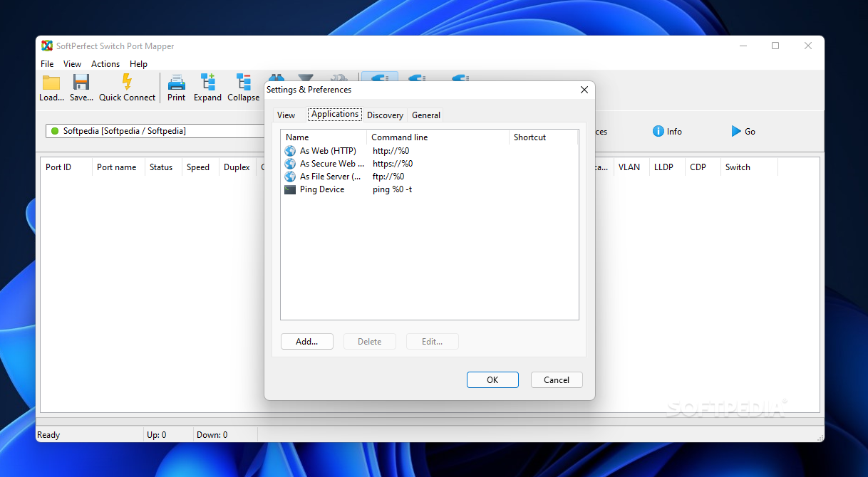Click the SoftPerfect app logo icon
This screenshot has height=477, width=868.
(x=47, y=46)
